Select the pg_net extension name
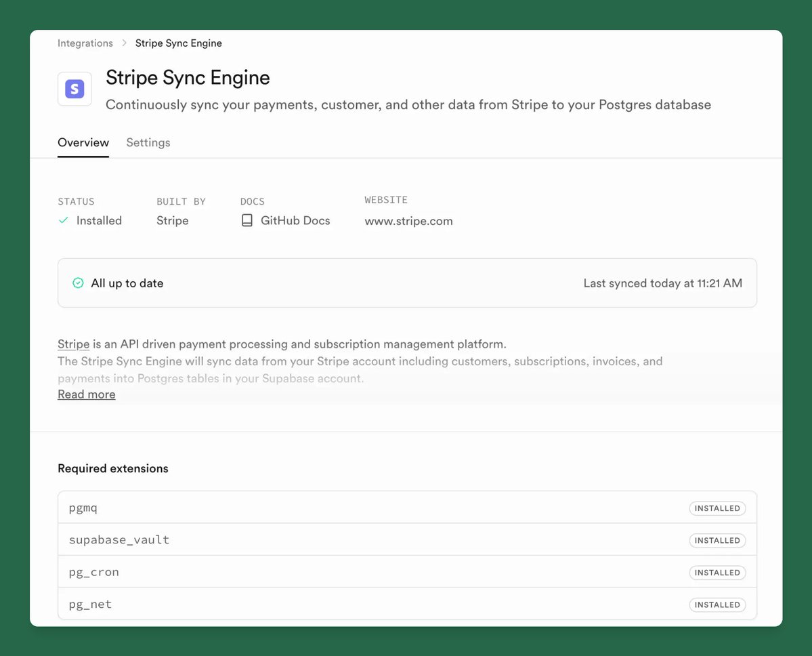 coord(90,604)
